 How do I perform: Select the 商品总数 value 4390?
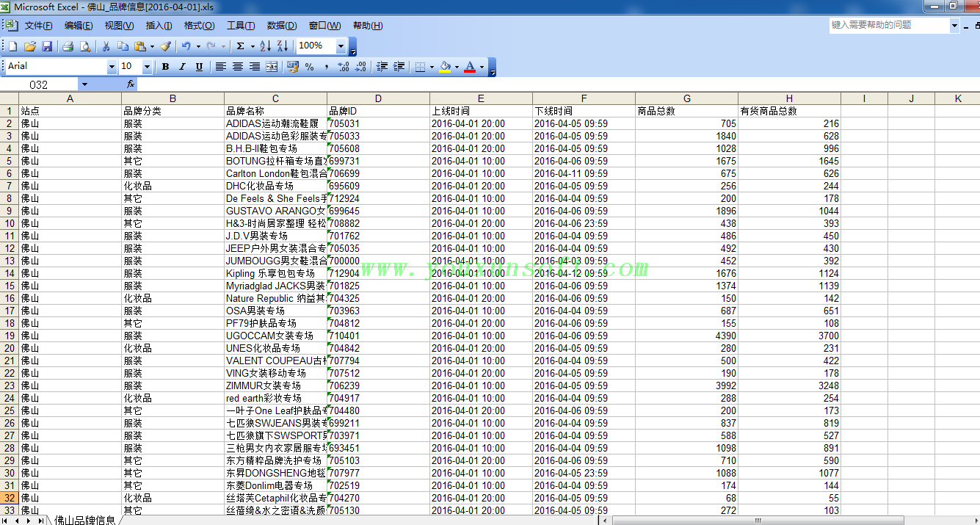(x=686, y=336)
